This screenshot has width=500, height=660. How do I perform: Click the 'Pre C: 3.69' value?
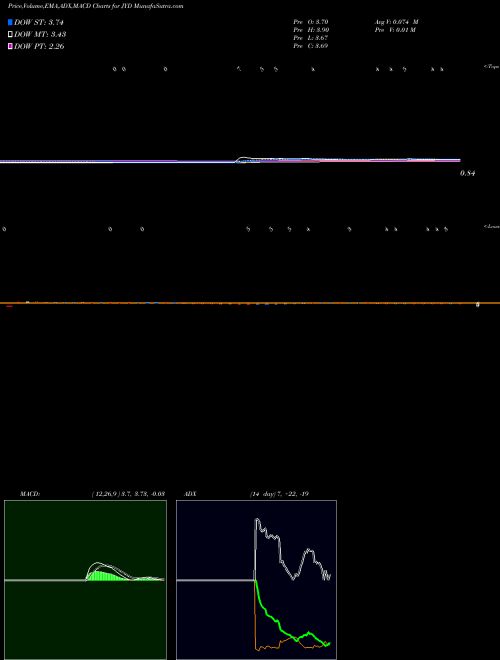[x=311, y=46]
